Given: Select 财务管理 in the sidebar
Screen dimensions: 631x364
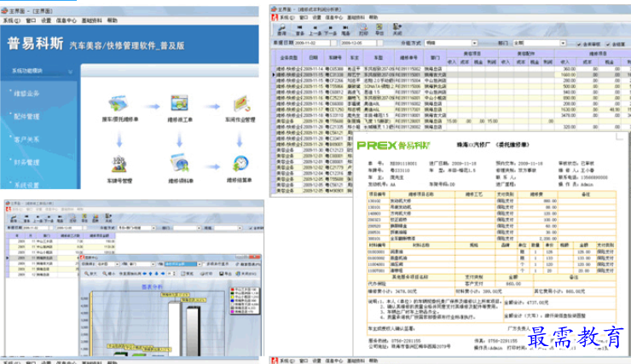Looking at the screenshot, I should pos(26,163).
